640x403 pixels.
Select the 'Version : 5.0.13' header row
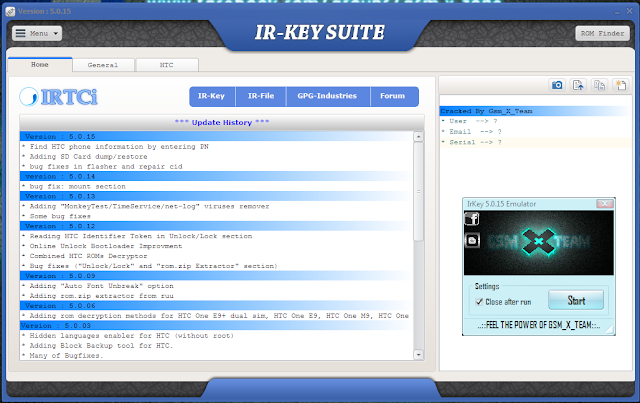point(216,196)
